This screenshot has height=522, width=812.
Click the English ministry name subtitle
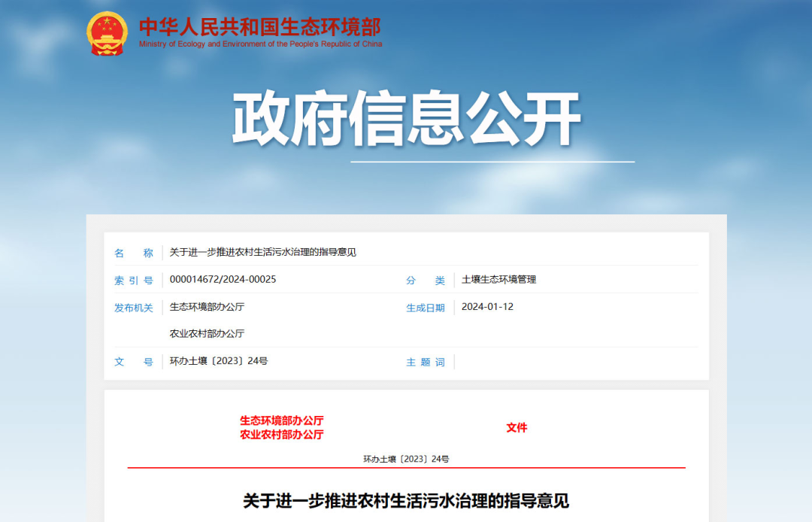(x=260, y=44)
